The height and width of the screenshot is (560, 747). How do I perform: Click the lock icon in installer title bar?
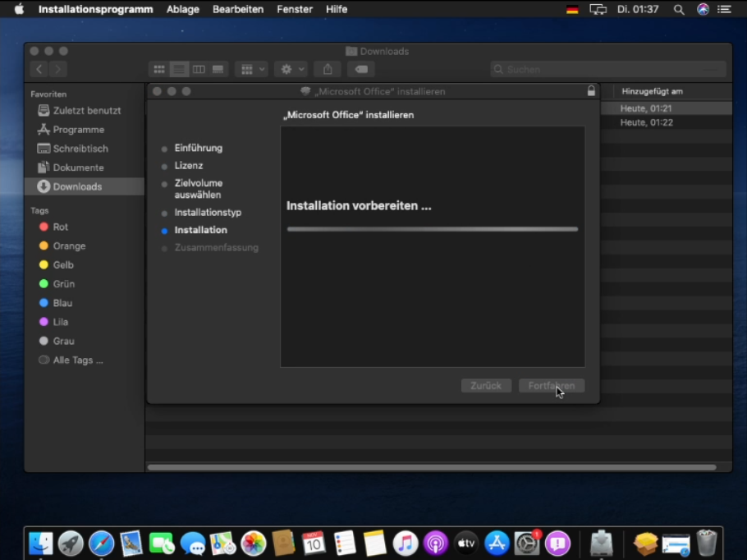tap(591, 91)
